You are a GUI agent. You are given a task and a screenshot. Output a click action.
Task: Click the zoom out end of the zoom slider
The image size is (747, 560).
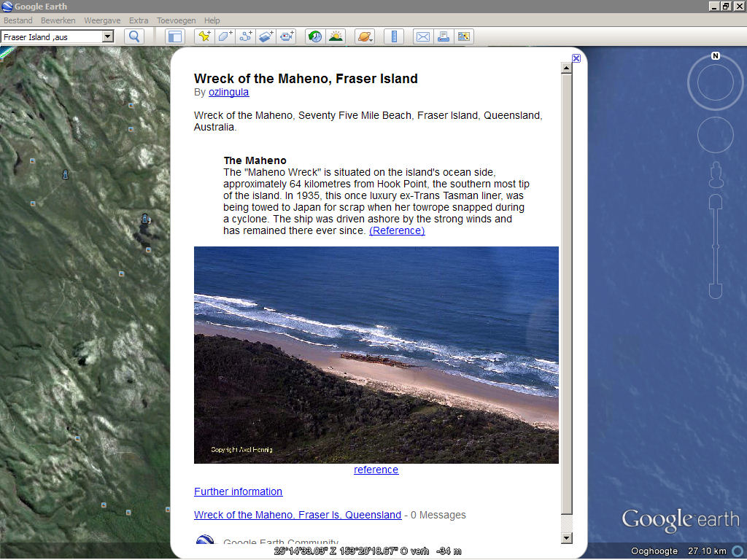716,291
